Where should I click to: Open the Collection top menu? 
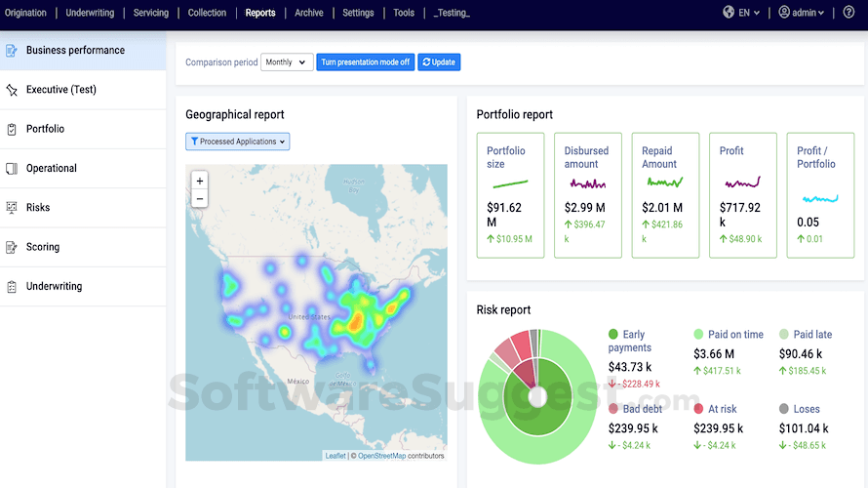coord(207,13)
